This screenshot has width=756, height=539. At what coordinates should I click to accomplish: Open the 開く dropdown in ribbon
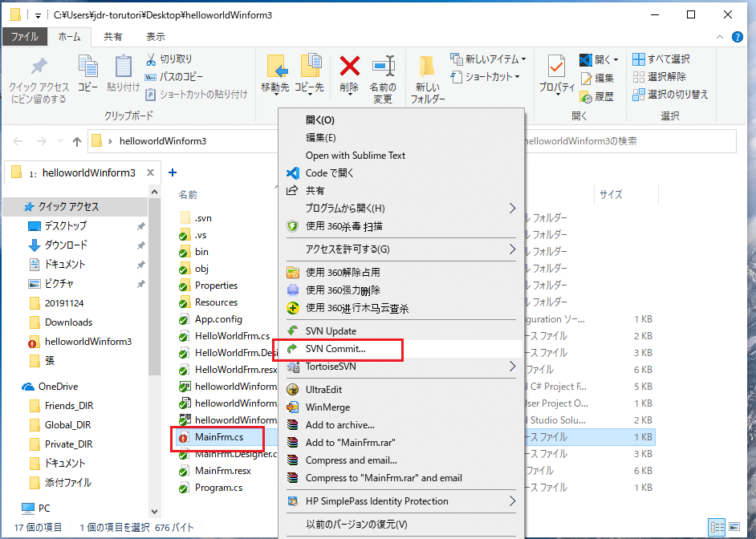(x=616, y=59)
